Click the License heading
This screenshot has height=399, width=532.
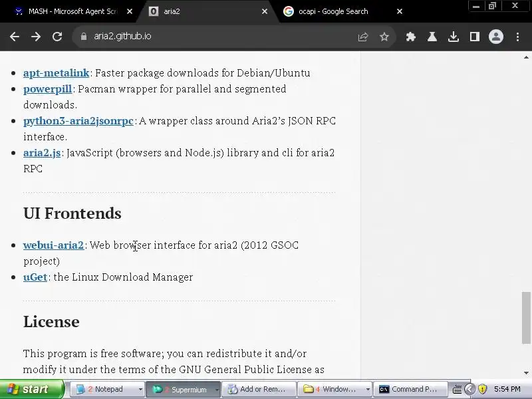click(51, 322)
